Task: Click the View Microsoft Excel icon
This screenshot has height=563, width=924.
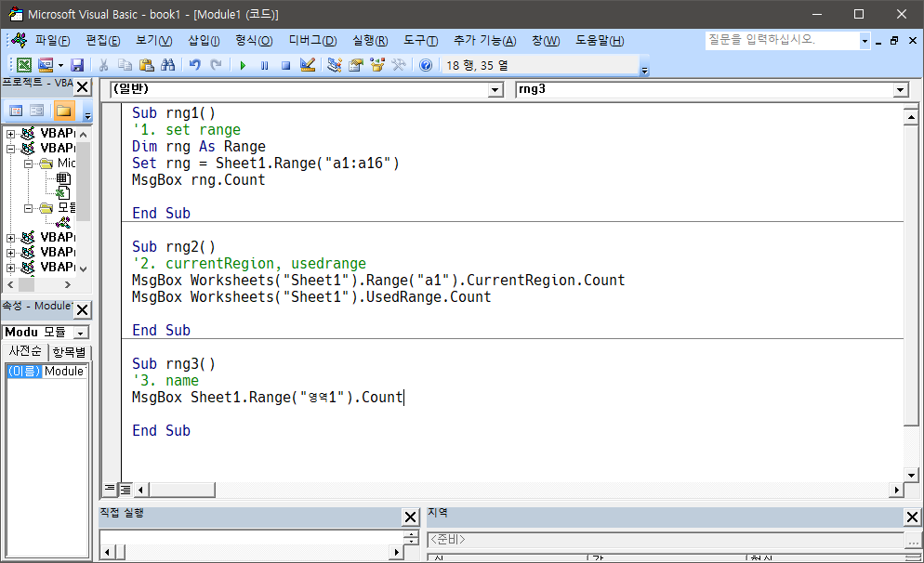Action: (24, 65)
